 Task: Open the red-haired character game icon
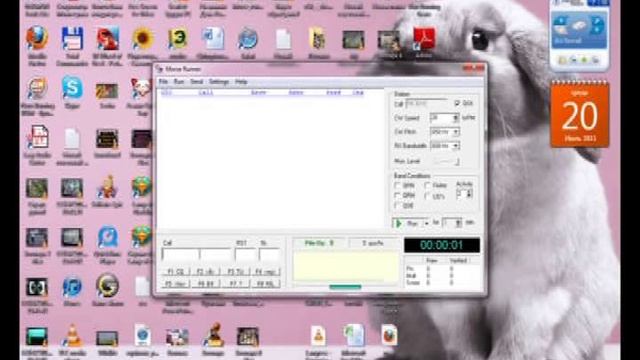pos(107,39)
